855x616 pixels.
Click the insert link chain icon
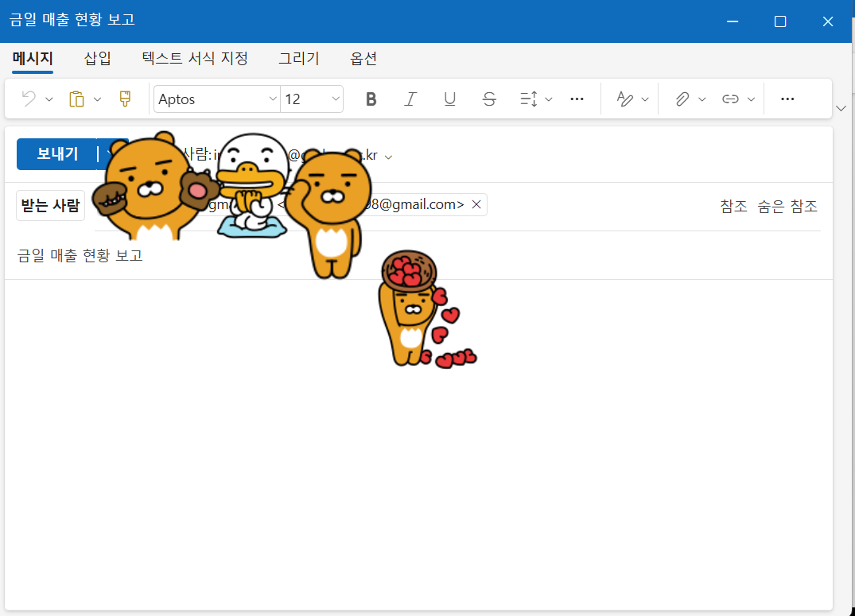click(730, 99)
